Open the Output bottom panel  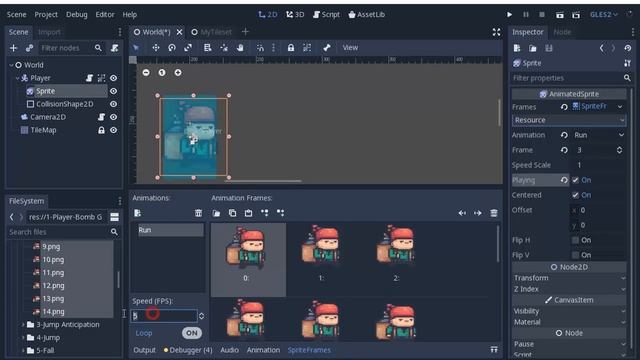[x=144, y=350]
